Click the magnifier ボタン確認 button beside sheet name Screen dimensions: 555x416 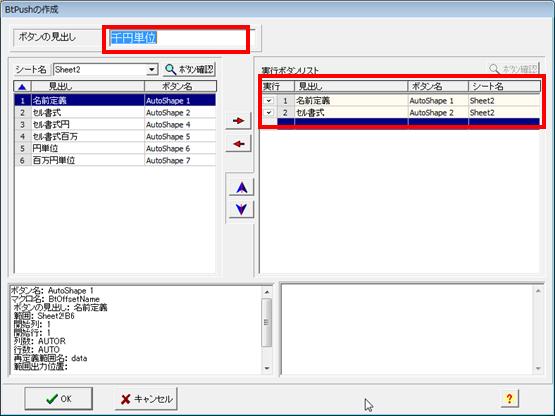tap(189, 69)
